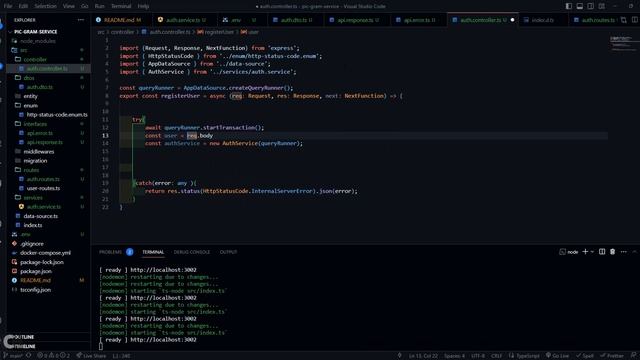Click the problems count badge on PROBLEMS tab

[x=130, y=252]
